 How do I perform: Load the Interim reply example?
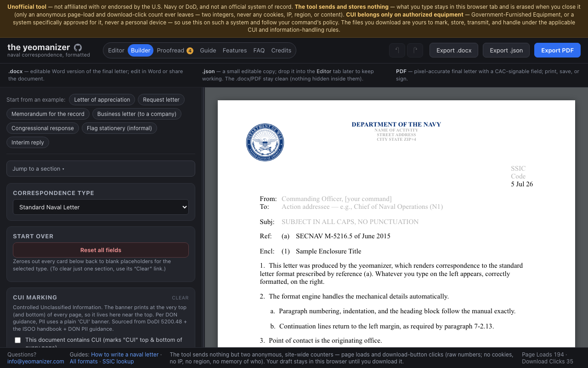(x=28, y=143)
